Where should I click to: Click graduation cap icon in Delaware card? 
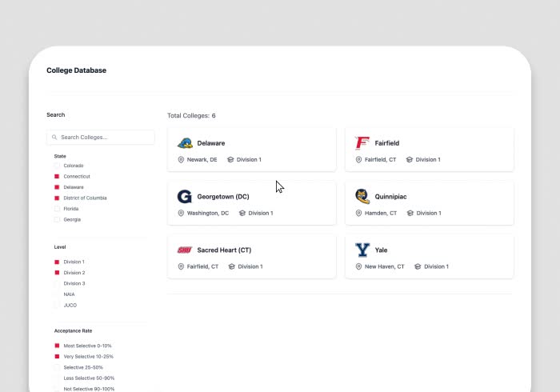(230, 159)
